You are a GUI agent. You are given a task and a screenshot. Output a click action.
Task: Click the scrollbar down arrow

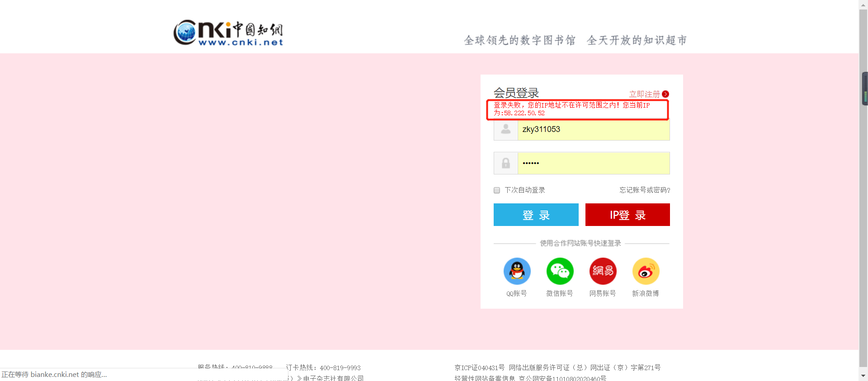(x=863, y=376)
